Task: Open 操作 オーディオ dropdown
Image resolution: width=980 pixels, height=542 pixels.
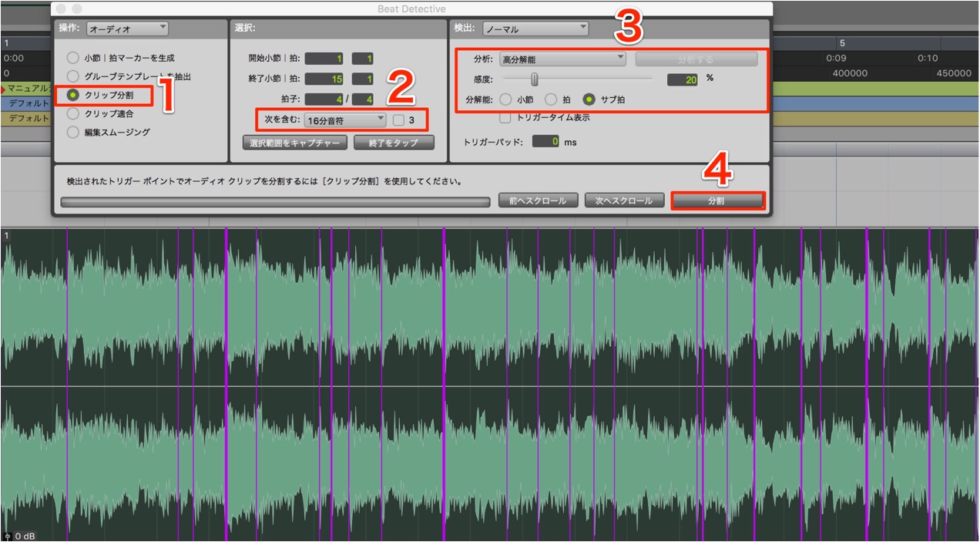Action: coord(127,29)
